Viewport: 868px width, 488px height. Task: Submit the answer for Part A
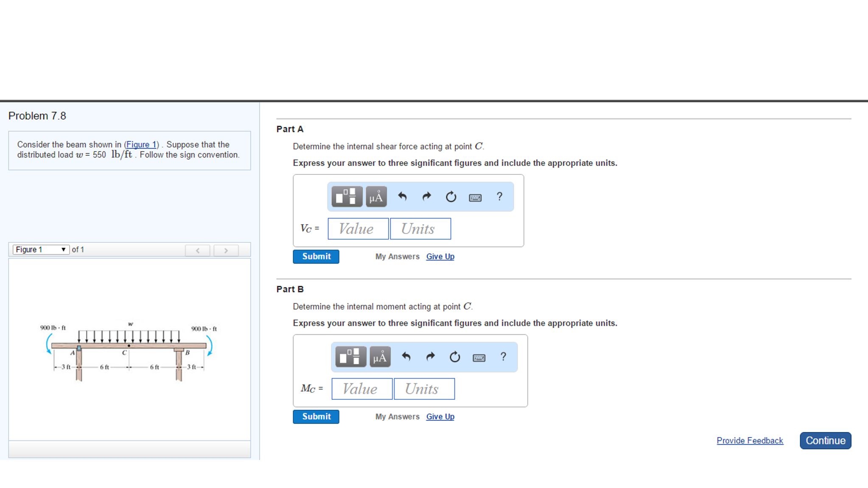click(316, 257)
